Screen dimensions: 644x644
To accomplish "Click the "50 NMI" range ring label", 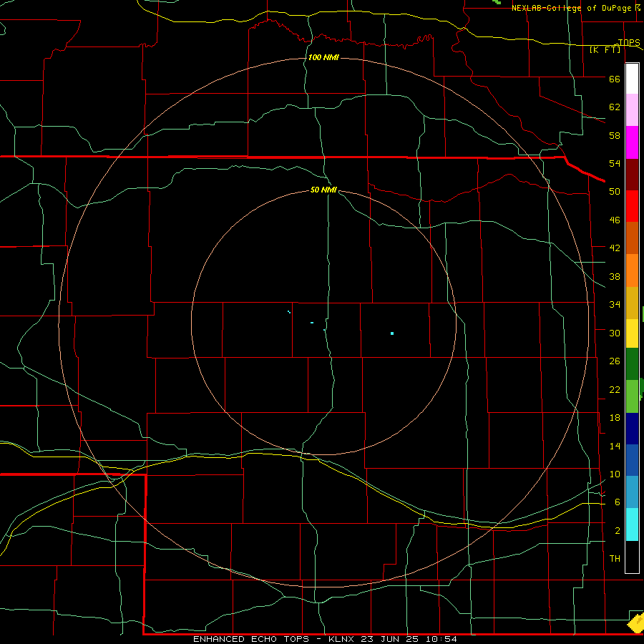I will 323,190.
